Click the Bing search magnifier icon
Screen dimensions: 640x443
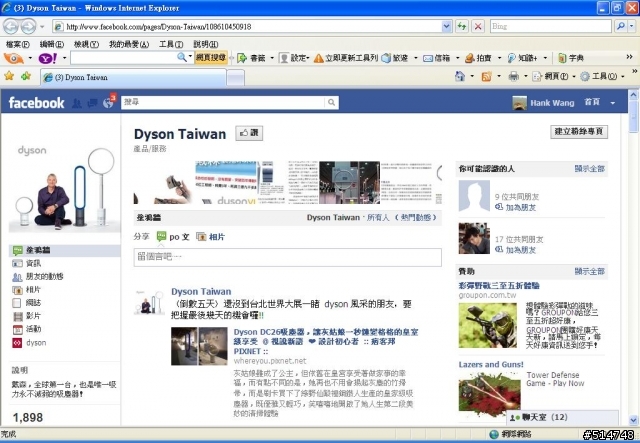(x=621, y=26)
